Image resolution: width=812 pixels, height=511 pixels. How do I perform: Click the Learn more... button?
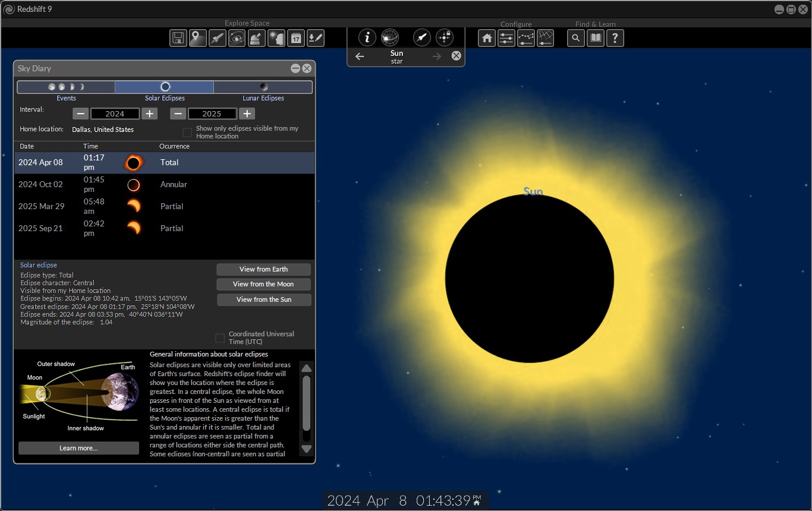pos(78,448)
